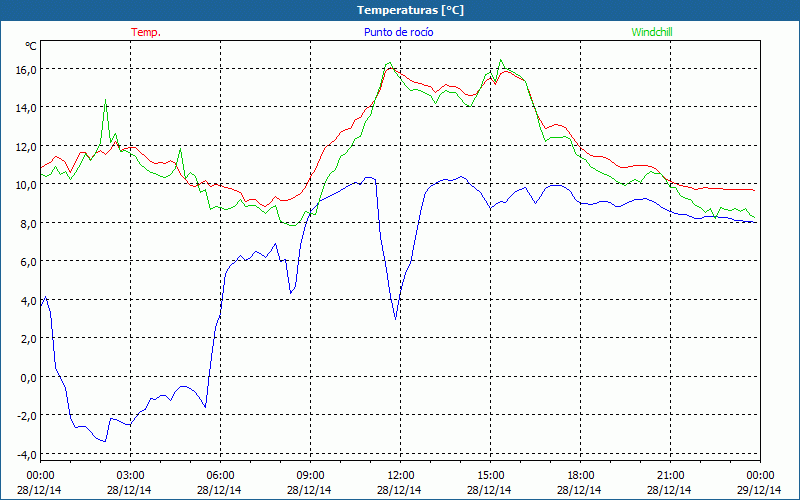Click the green Windchill spike near 02:00
Viewport: 800px width, 500px height.
tap(105, 101)
